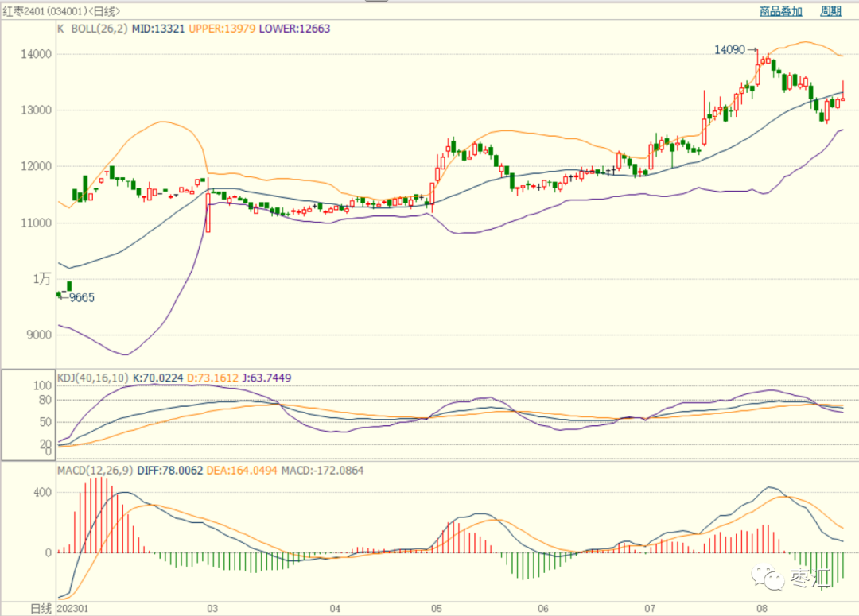Click the 03 month axis label
Image resolution: width=859 pixels, height=616 pixels.
(x=212, y=608)
